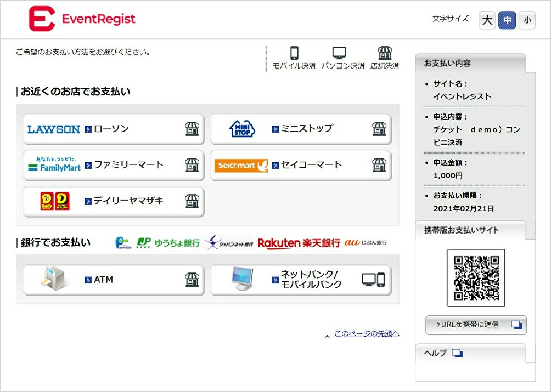This screenshot has width=551, height=392.
Task: Click the 2021年02月21日 deadline text
Action: click(x=464, y=208)
